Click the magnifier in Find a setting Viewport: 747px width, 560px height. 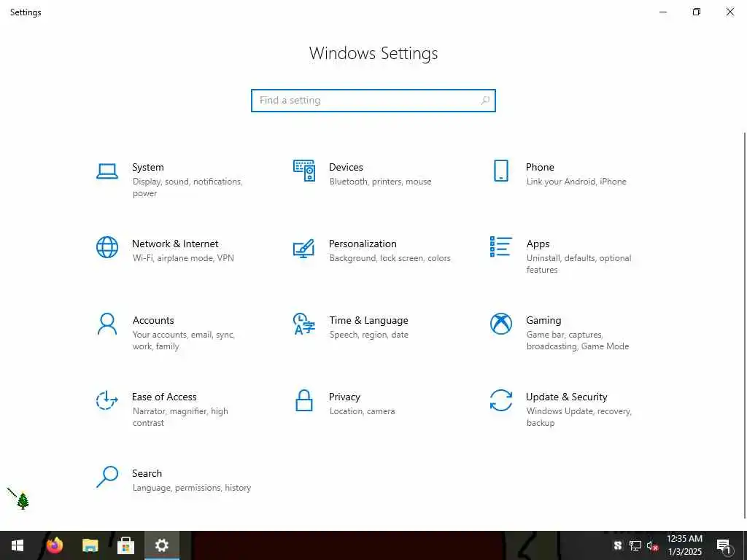point(485,101)
